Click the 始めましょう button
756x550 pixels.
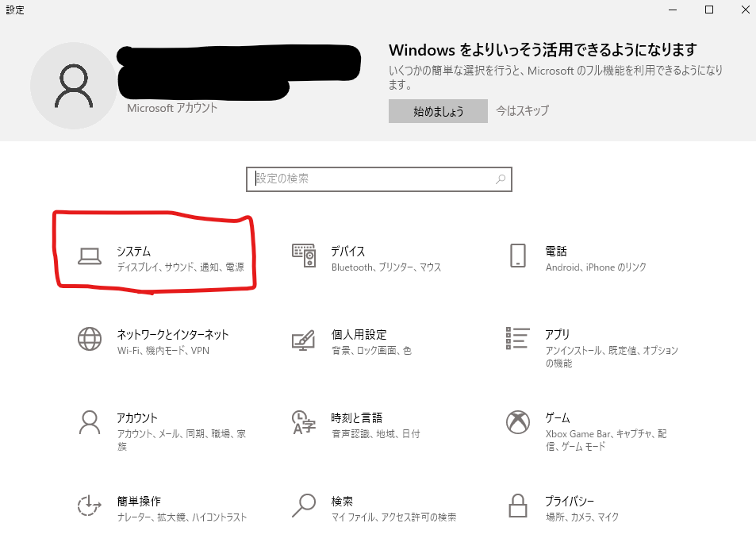pyautogui.click(x=438, y=111)
